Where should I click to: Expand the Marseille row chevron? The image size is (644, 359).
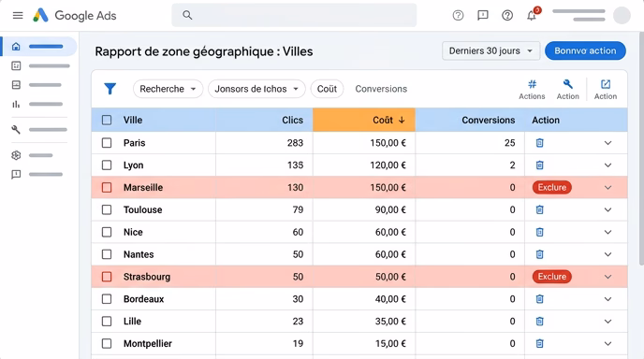coord(607,188)
